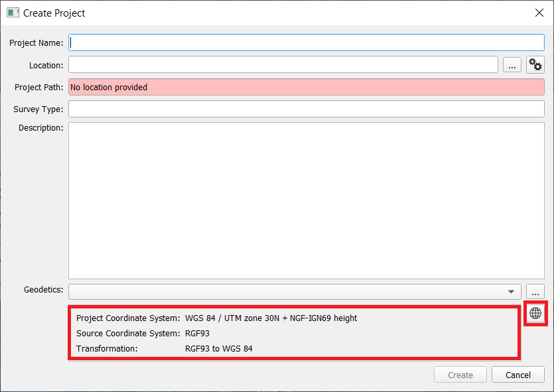
Task: Close the Create Project dialog
Action: point(539,13)
